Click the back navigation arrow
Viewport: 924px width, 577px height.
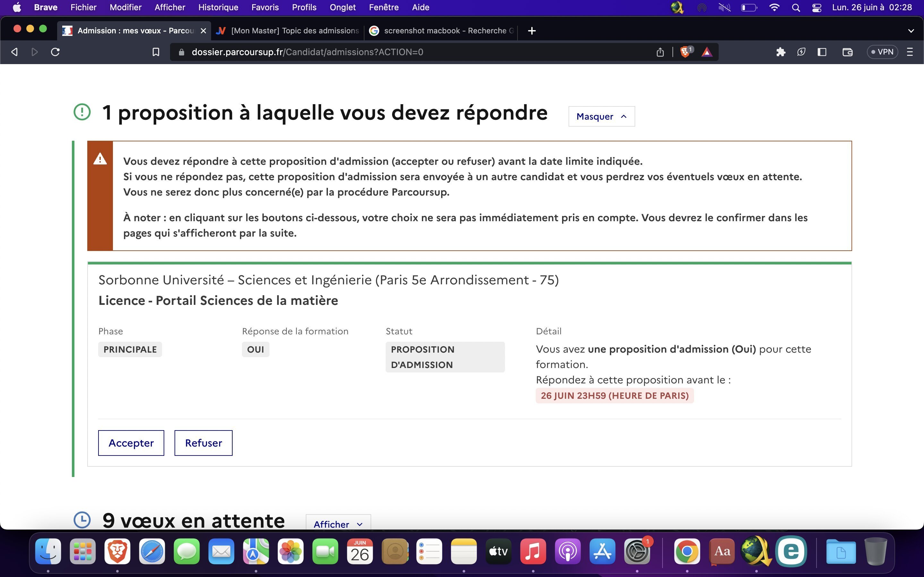tap(14, 52)
